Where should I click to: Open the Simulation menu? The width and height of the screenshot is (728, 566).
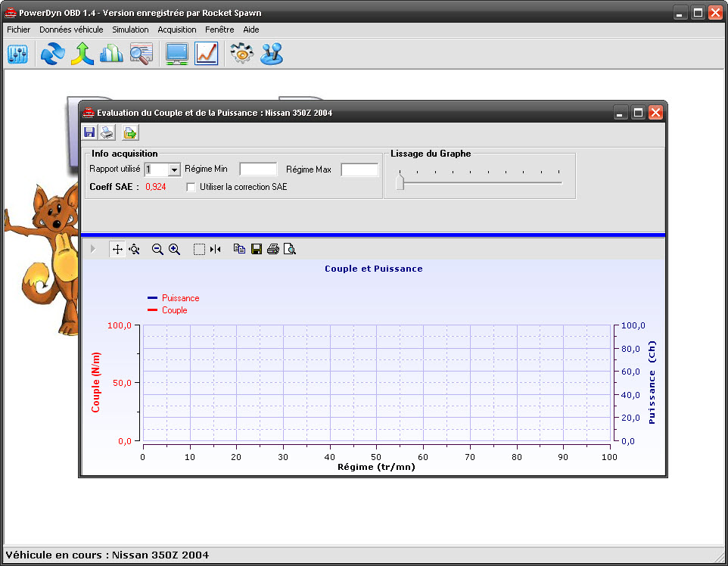click(x=130, y=30)
